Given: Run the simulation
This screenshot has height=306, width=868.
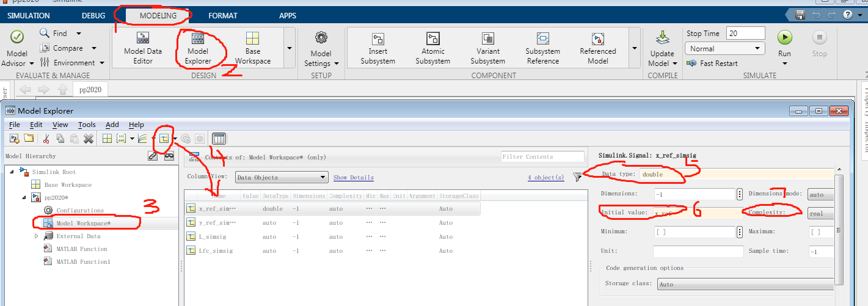Looking at the screenshot, I should point(784,38).
